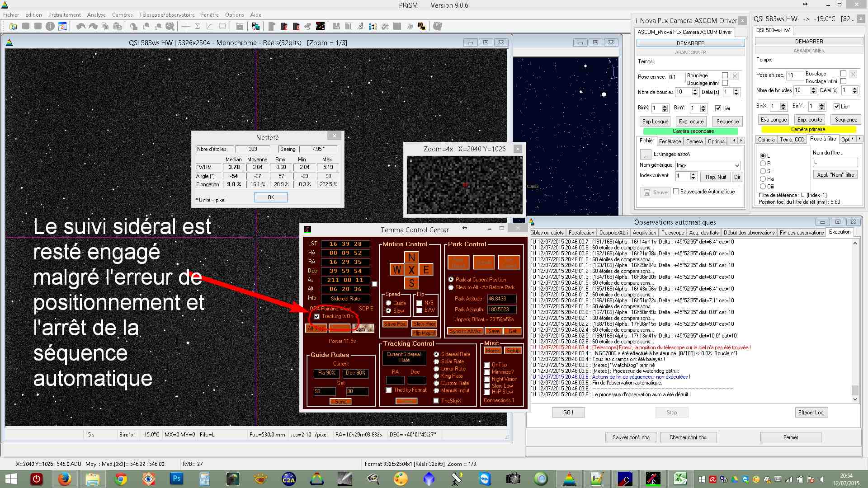Increment BinX spinner in QSI panel

(783, 104)
